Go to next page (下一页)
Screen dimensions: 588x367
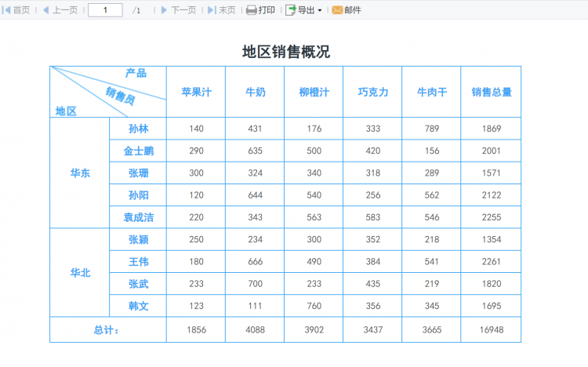tap(179, 10)
